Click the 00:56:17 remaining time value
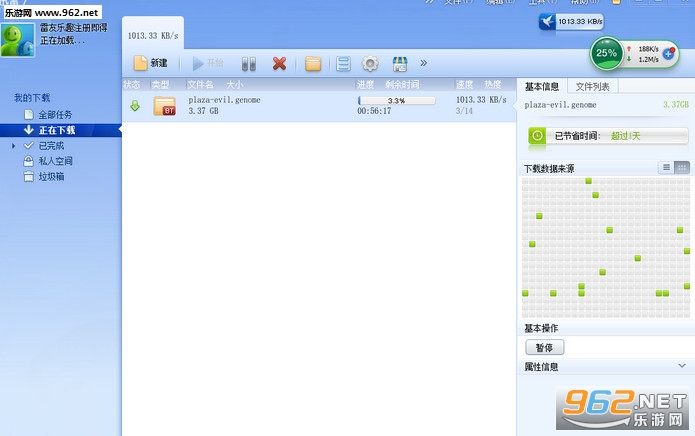Viewport: 695px width, 436px height. tap(374, 111)
